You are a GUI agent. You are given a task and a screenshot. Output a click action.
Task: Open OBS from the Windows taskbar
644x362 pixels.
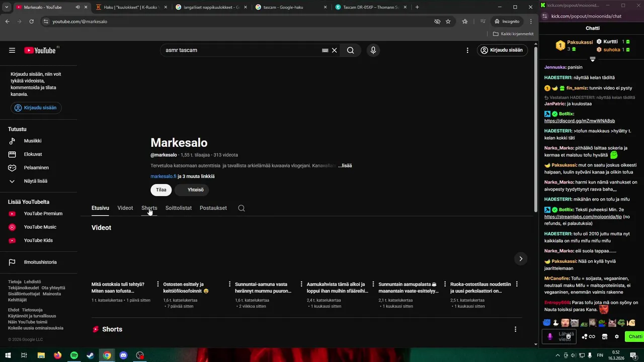pyautogui.click(x=140, y=355)
